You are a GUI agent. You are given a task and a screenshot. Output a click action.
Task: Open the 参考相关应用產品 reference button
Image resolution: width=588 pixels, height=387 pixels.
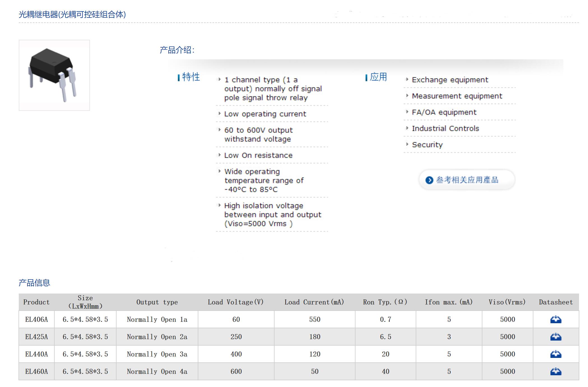pyautogui.click(x=467, y=180)
